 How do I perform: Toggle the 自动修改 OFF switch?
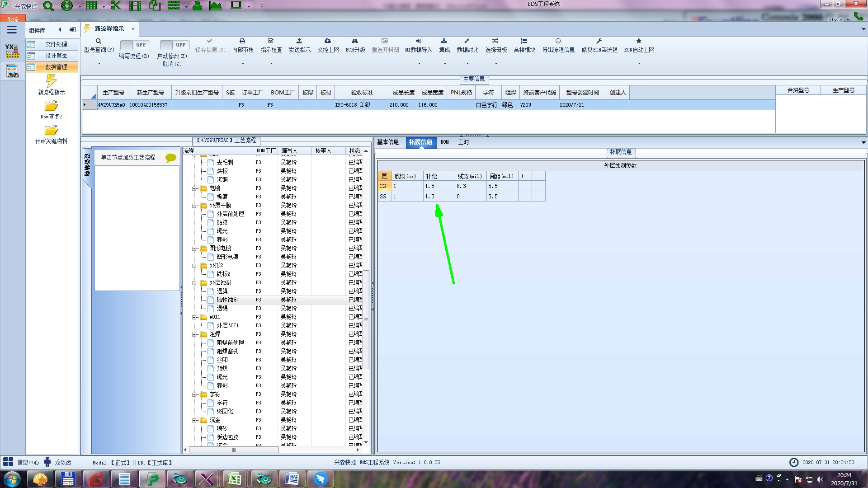[x=175, y=45]
